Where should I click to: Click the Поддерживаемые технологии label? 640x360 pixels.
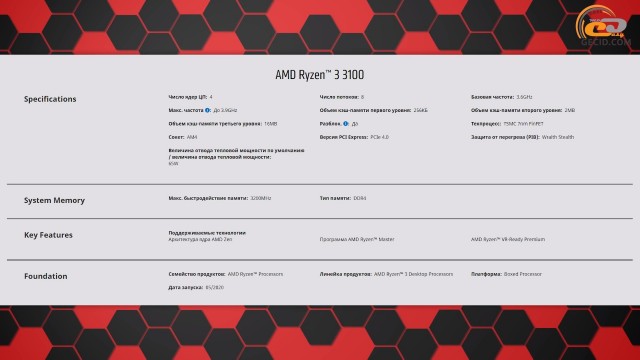pyautogui.click(x=207, y=233)
